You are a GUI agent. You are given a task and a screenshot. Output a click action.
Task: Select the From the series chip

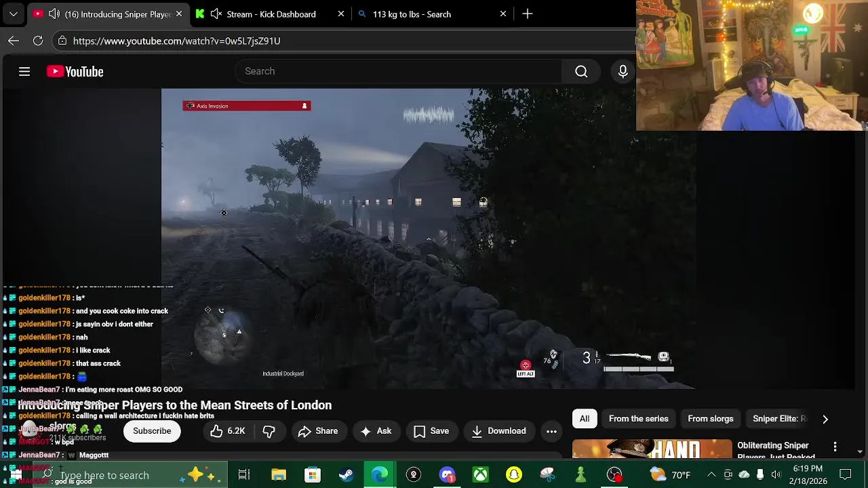click(639, 419)
